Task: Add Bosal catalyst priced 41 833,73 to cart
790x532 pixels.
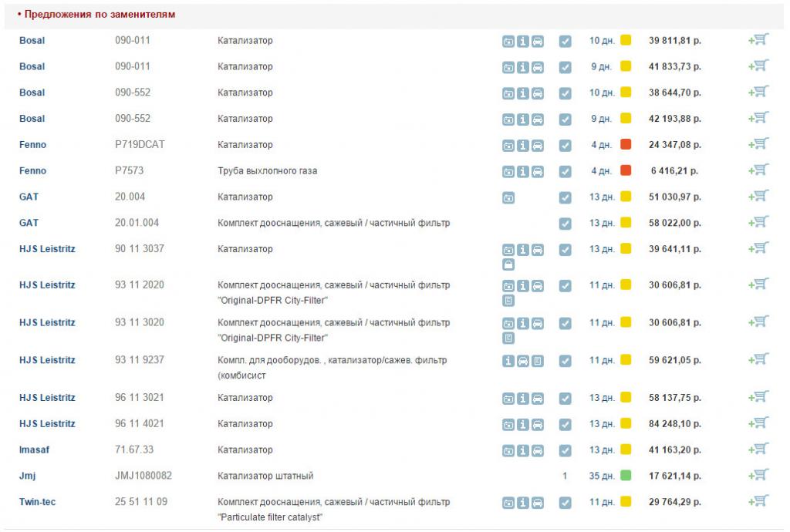Action: (x=758, y=66)
